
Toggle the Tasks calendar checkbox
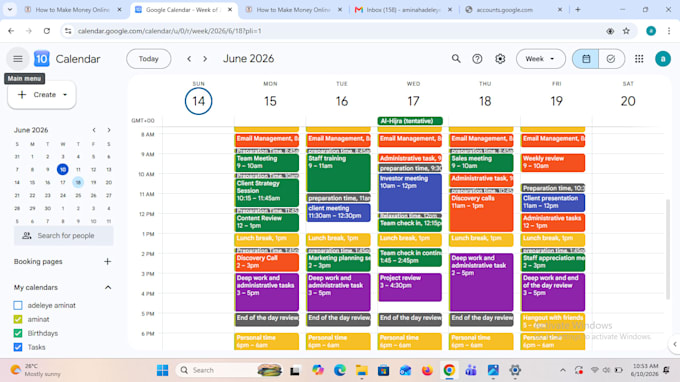[18, 347]
